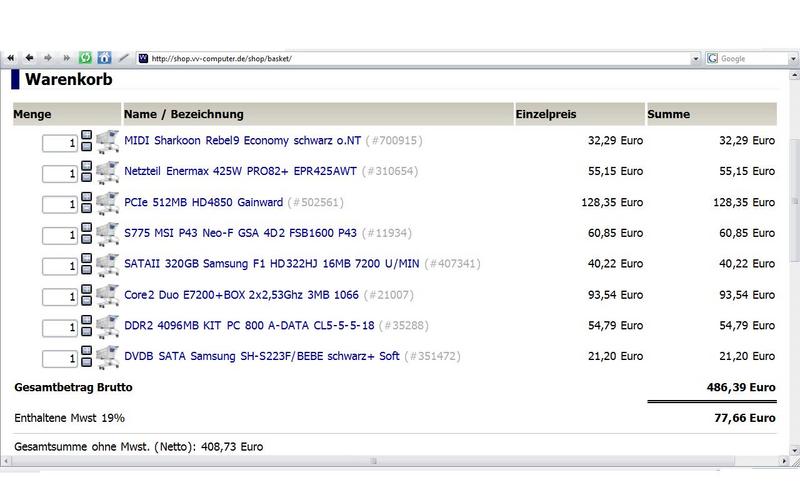Image resolution: width=800 pixels, height=500 pixels.
Task: Click the Summe column header
Action: (712, 114)
